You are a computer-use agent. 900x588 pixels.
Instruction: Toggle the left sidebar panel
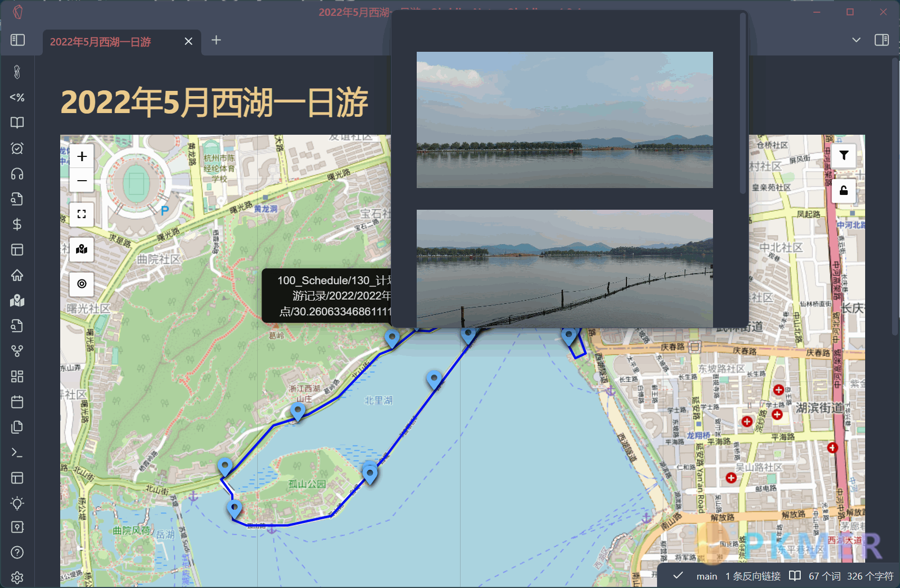(17, 40)
